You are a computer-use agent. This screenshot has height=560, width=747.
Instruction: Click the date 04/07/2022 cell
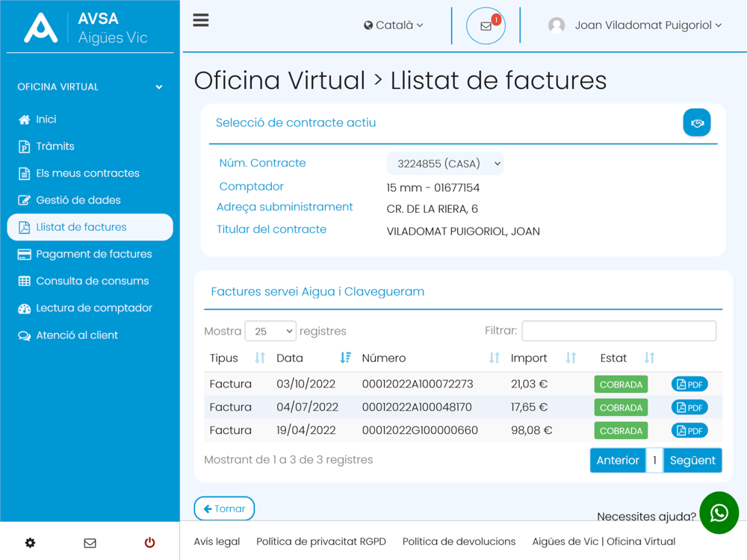(x=307, y=407)
